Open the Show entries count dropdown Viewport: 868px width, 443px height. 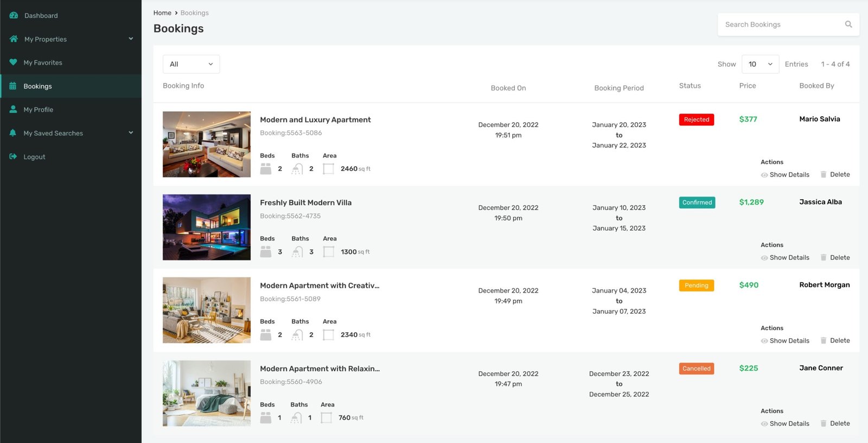760,64
